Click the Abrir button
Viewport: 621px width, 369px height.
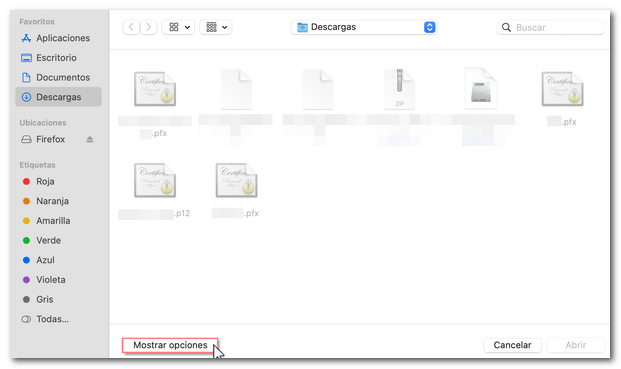pyautogui.click(x=575, y=345)
